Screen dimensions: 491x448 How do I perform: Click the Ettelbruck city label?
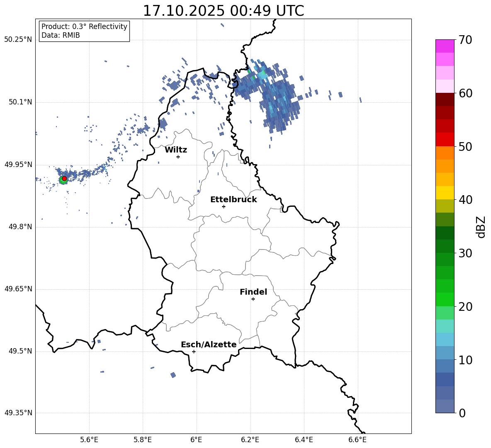tap(233, 200)
